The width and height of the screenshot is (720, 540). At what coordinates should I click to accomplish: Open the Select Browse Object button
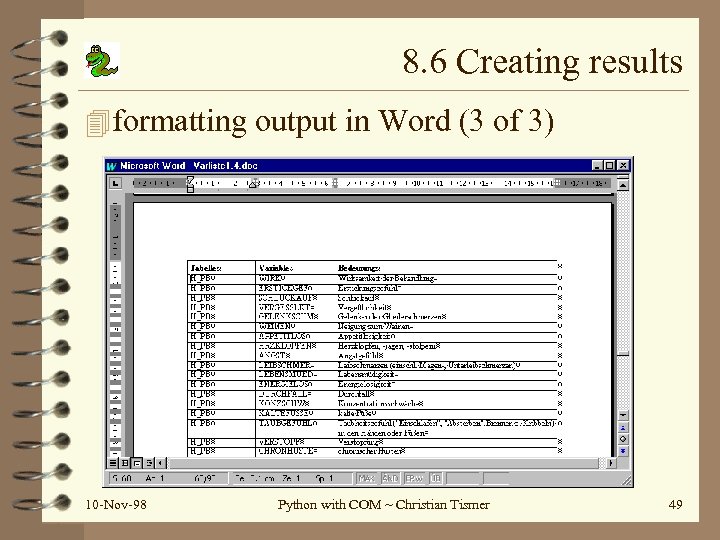(x=623, y=439)
